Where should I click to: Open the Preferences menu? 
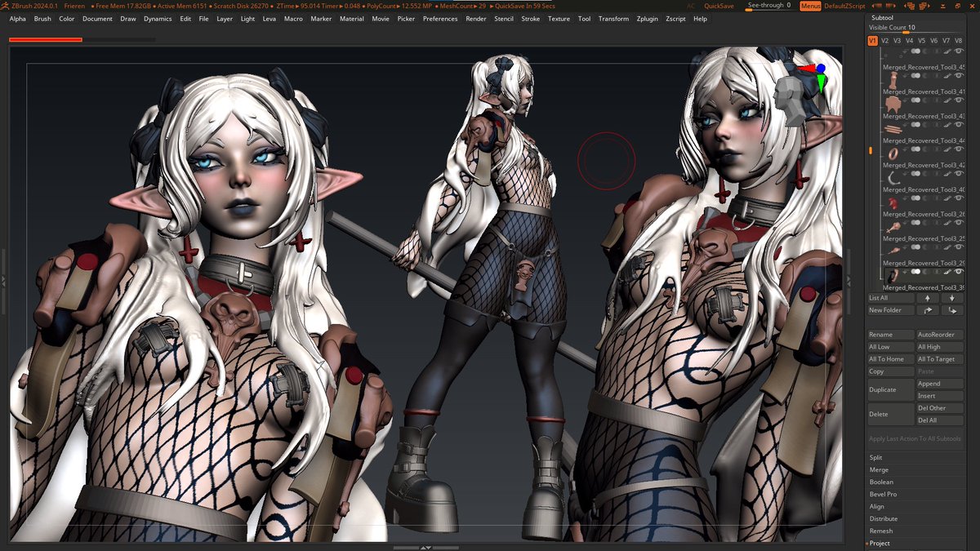pos(441,19)
